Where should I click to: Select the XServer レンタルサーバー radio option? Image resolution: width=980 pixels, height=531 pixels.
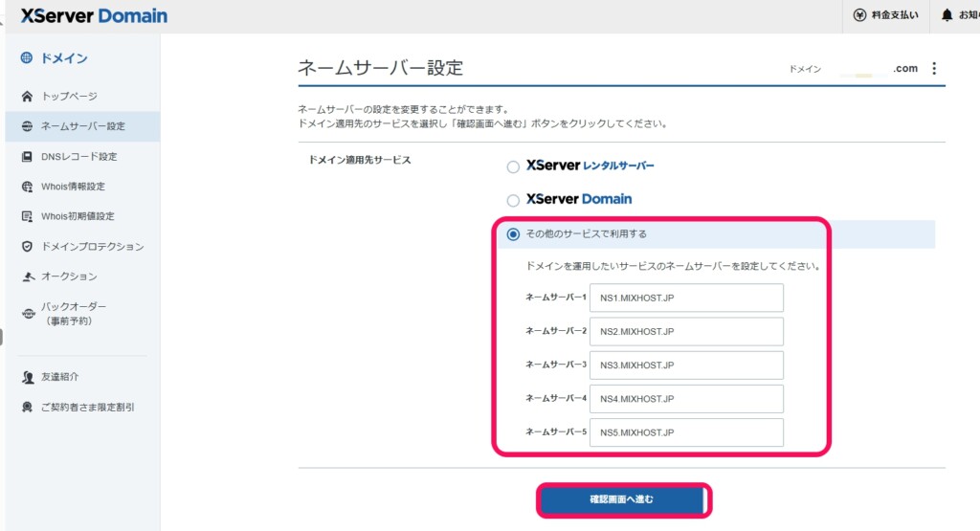(513, 166)
